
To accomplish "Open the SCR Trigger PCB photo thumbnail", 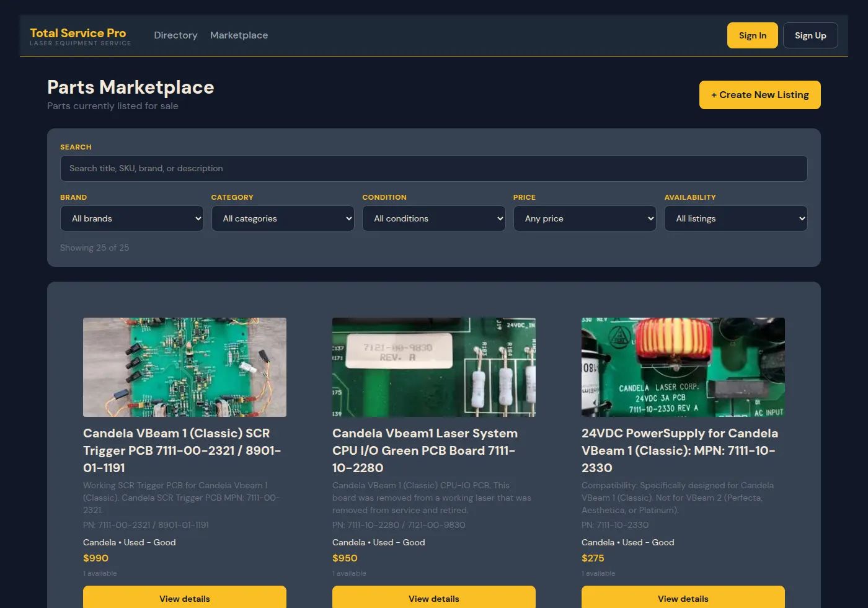I will tap(185, 367).
